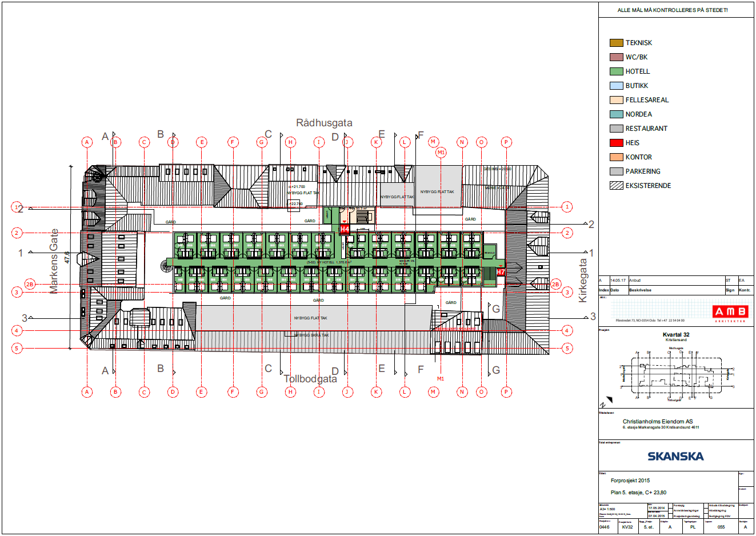Image resolution: width=756 pixels, height=536 pixels.
Task: Click the "Tollbodgata" street label below the plan
Action: point(310,379)
